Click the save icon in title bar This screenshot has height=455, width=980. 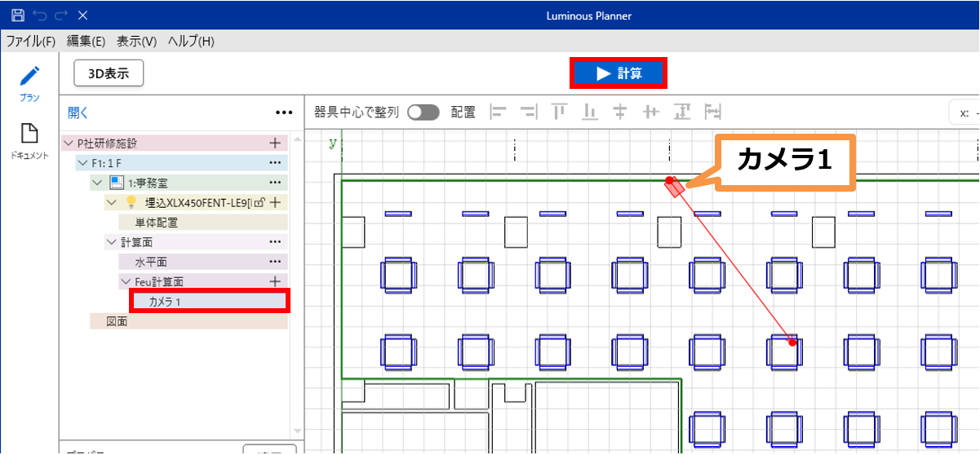point(17,15)
